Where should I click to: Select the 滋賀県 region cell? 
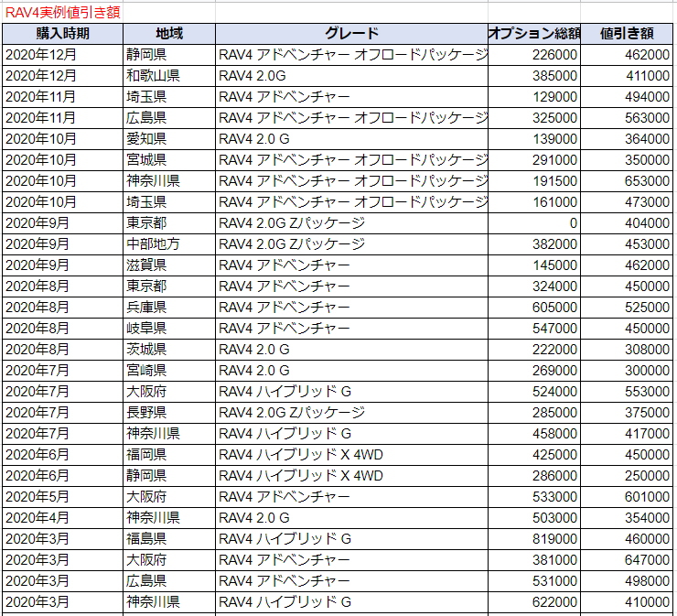[169, 265]
